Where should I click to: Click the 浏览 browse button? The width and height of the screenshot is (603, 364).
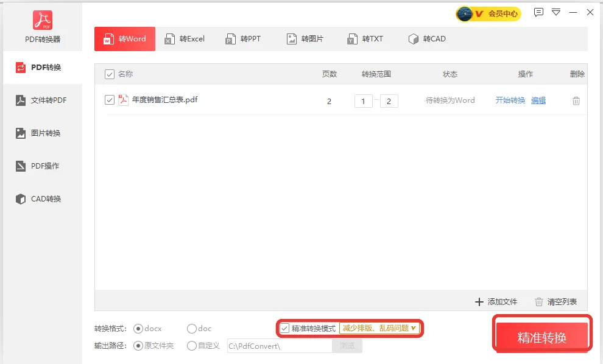(x=347, y=346)
